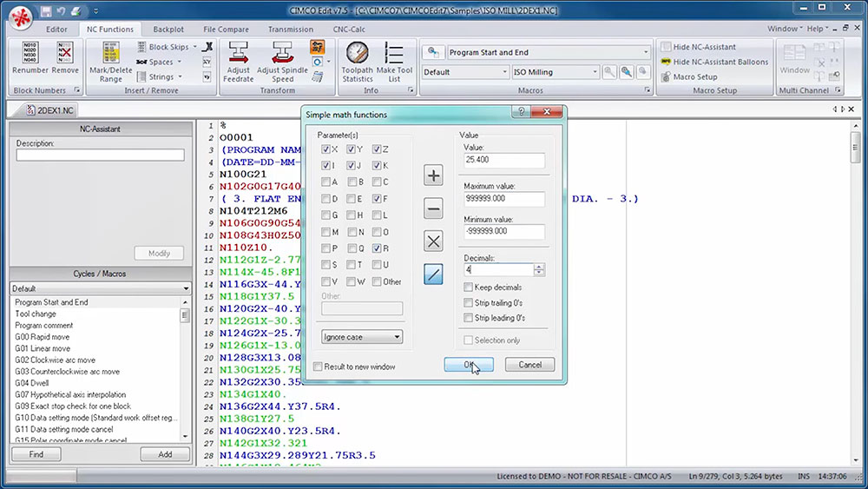Click the minus (subtract) operation button
Screen dimensions: 868x489
(x=433, y=208)
